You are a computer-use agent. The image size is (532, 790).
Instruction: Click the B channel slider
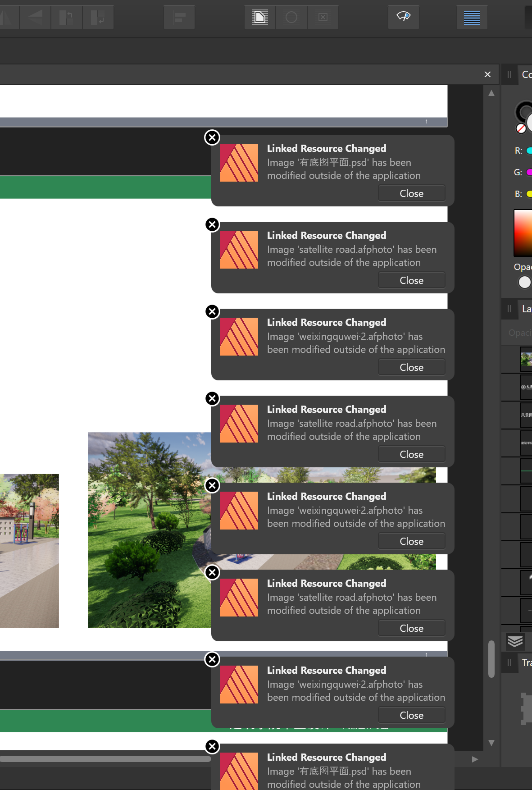coord(529,194)
